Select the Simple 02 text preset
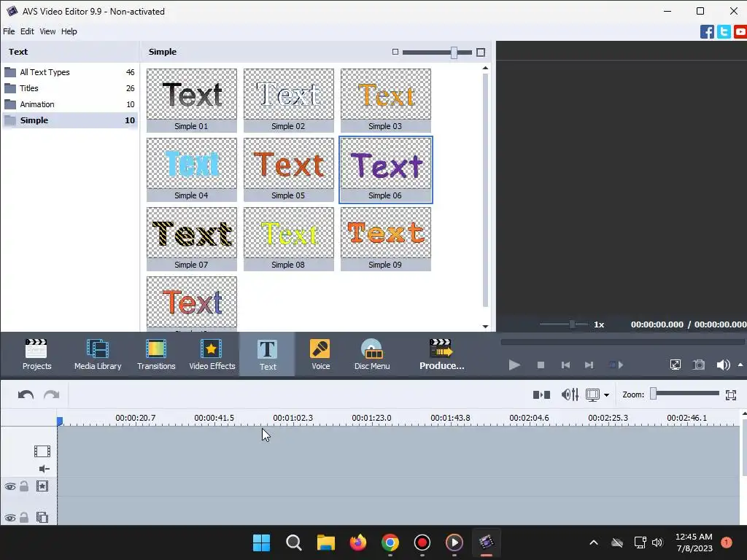 tap(289, 100)
